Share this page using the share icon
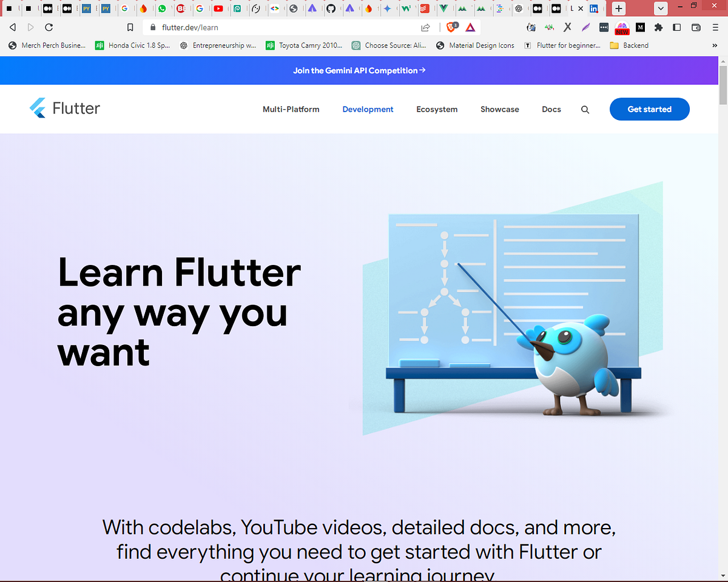The image size is (728, 582). (x=425, y=27)
